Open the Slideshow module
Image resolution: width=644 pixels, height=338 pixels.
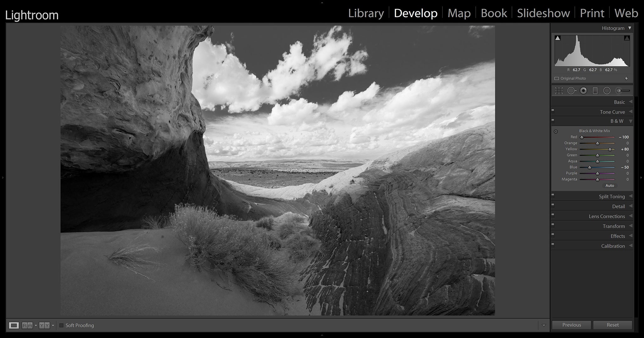pyautogui.click(x=543, y=13)
